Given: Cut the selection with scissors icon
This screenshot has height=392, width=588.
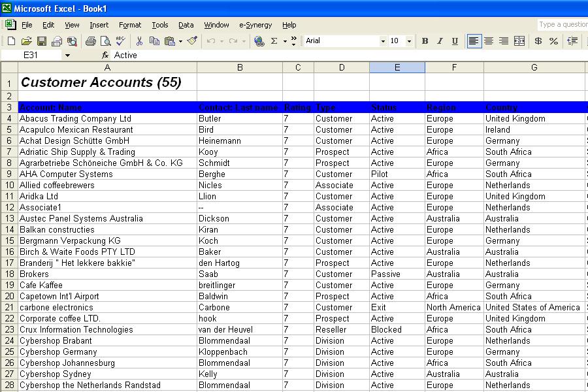Looking at the screenshot, I should [139, 41].
